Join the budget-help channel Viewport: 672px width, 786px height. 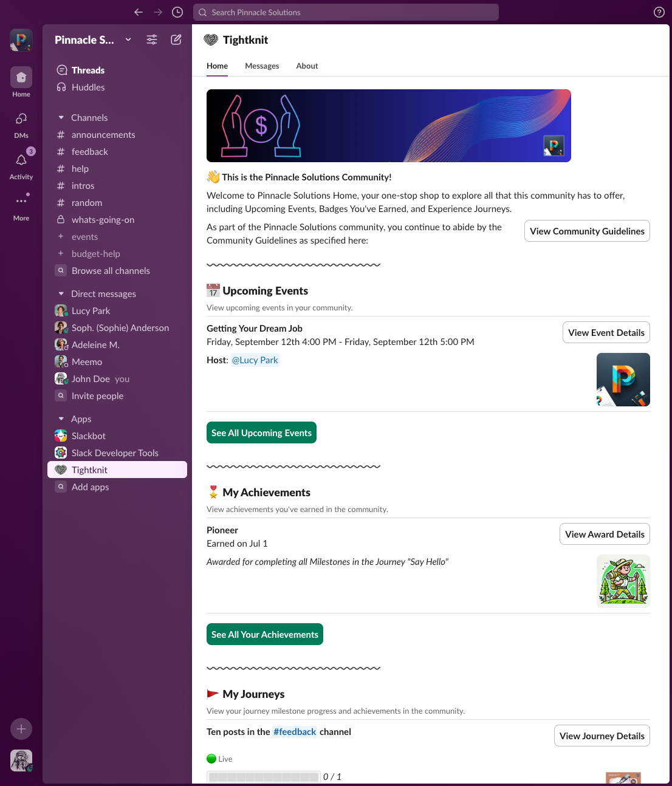tap(117, 254)
